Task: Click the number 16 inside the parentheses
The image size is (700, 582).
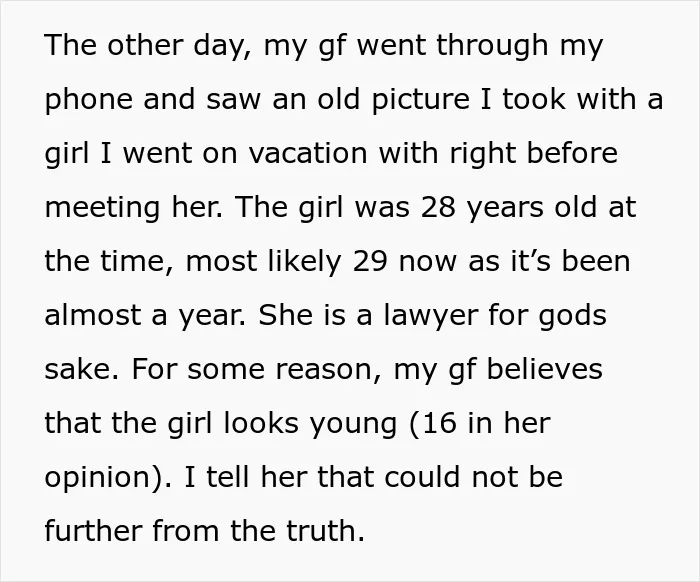Action: 439,423
